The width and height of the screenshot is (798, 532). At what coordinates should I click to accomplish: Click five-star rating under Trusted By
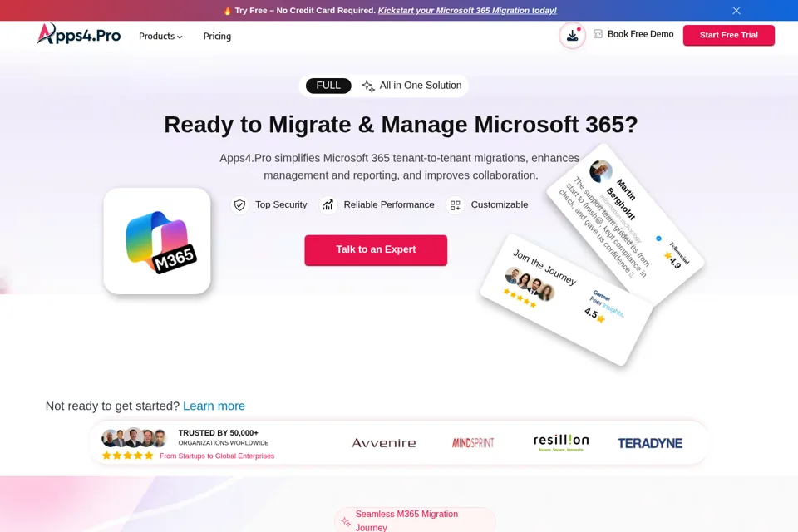(127, 456)
